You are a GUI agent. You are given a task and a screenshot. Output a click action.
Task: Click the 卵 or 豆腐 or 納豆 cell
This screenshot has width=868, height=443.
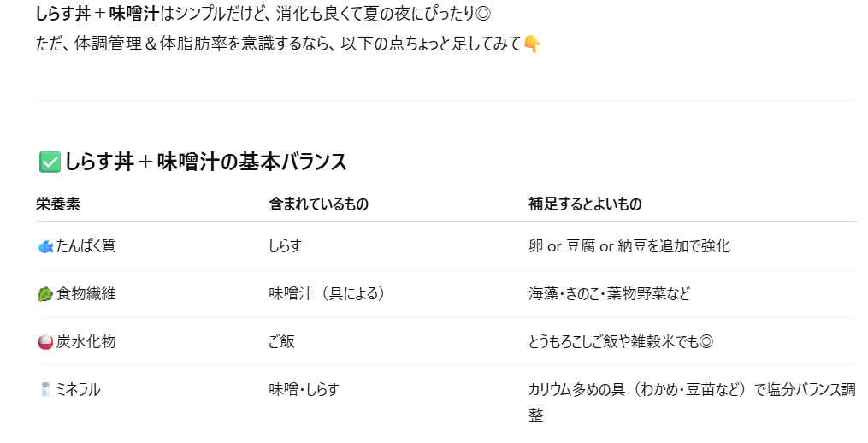[x=629, y=245]
